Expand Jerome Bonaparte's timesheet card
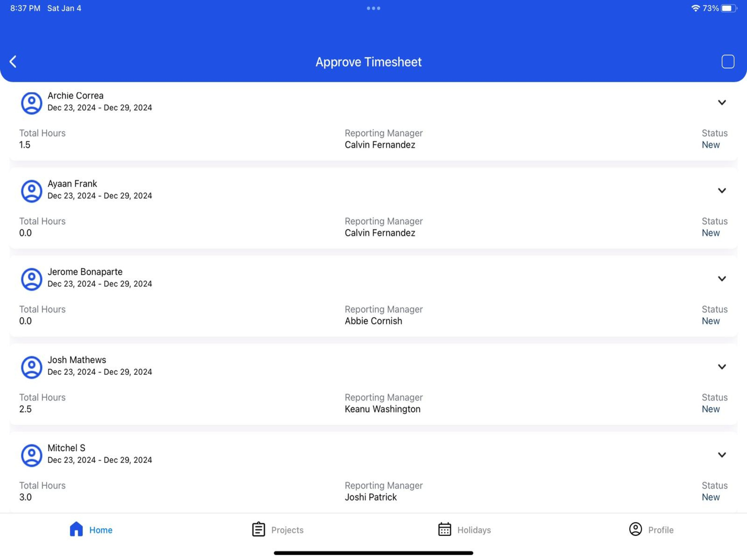Screen dimensions: 747x560 pyautogui.click(x=722, y=278)
